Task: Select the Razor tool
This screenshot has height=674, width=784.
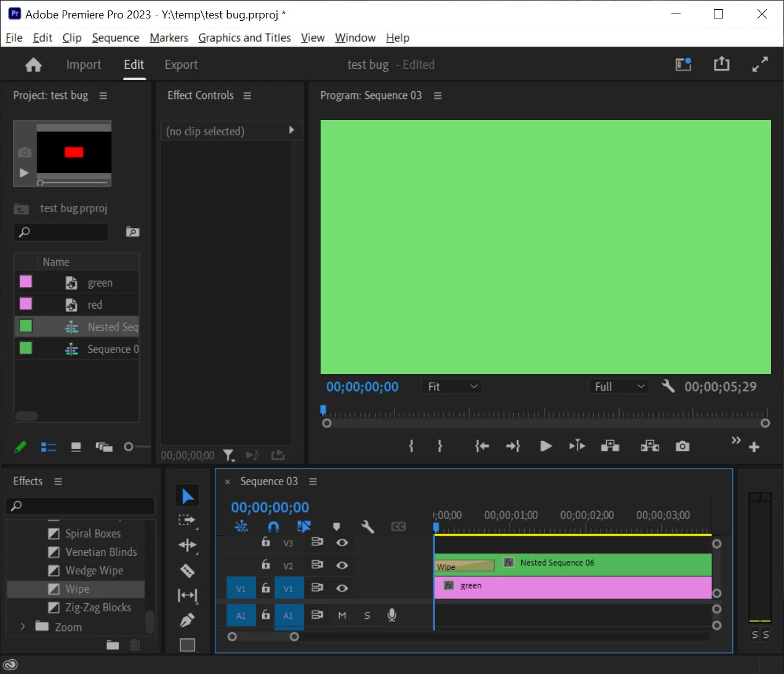Action: [187, 570]
